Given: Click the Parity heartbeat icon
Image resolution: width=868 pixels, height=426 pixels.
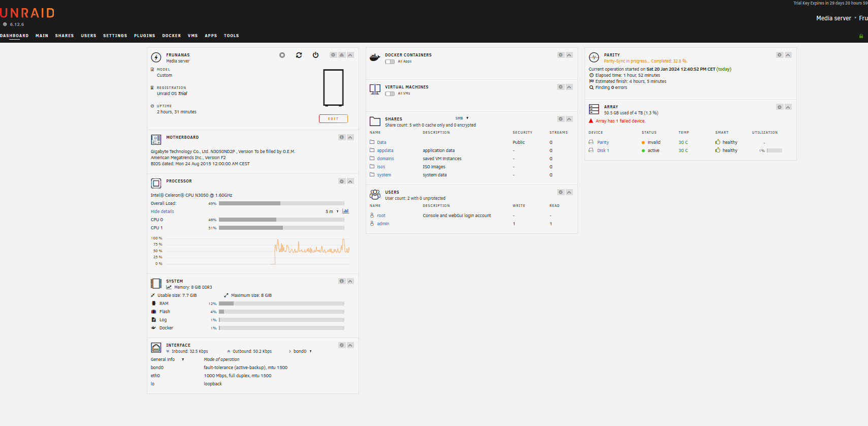Looking at the screenshot, I should 594,57.
